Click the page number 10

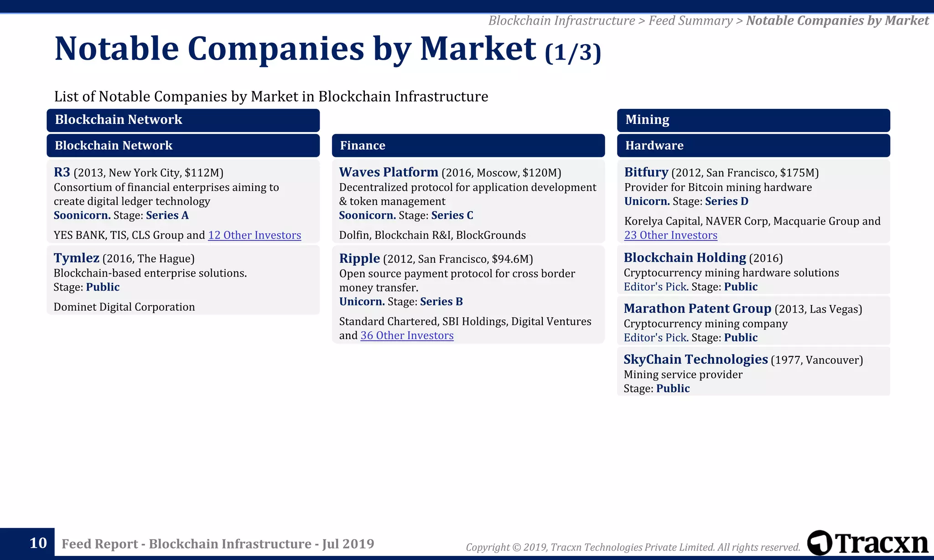(x=38, y=543)
